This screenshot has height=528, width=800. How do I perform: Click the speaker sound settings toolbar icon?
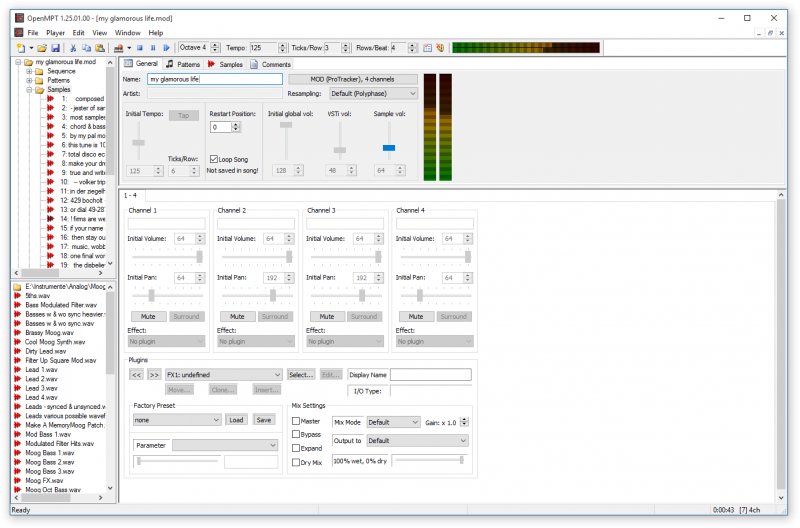pyautogui.click(x=440, y=48)
